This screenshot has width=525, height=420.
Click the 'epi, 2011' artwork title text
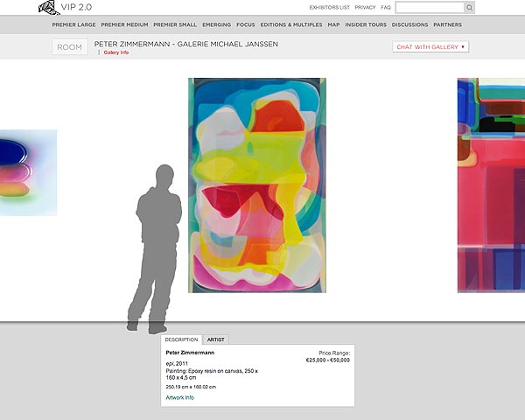(x=177, y=364)
